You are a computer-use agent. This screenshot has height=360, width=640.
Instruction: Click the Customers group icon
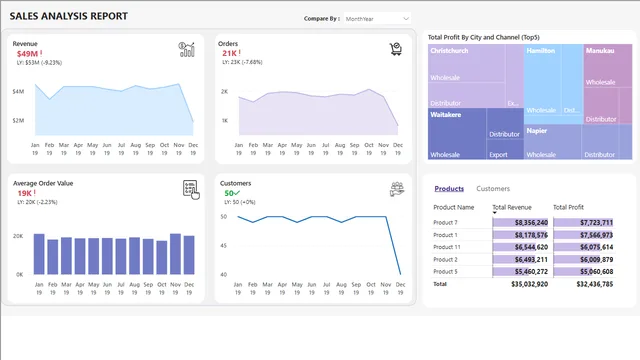(397, 189)
